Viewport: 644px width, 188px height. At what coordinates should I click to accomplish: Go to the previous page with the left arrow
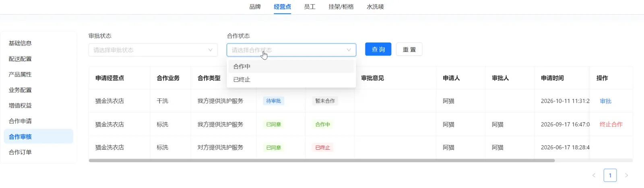pos(594,175)
